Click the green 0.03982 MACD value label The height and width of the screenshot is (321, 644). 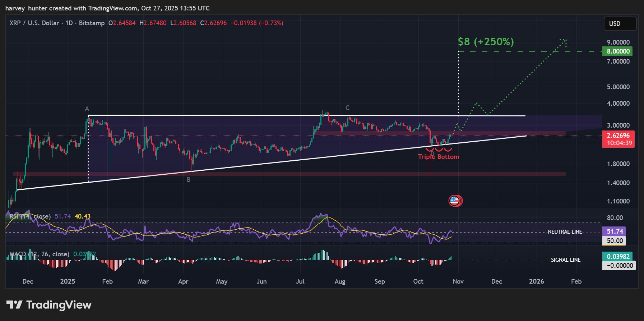pos(617,256)
